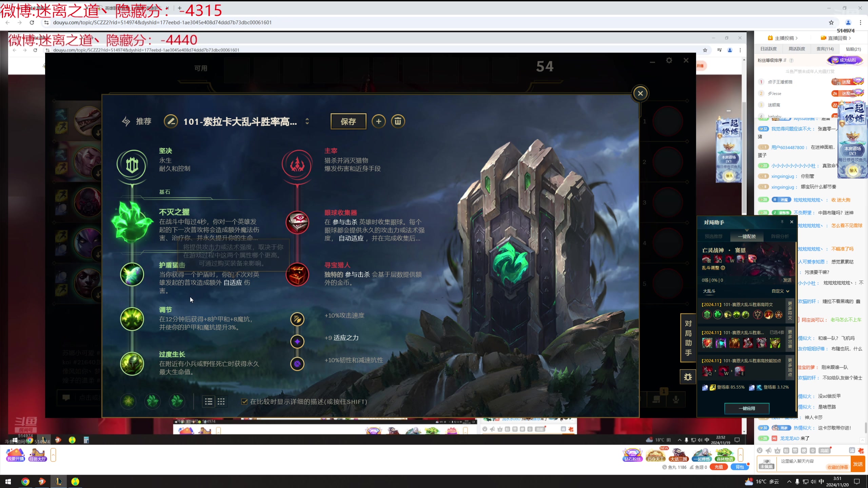Image resolution: width=868 pixels, height=488 pixels.
Task: Toggle the detailed description checkbox
Action: 244,402
